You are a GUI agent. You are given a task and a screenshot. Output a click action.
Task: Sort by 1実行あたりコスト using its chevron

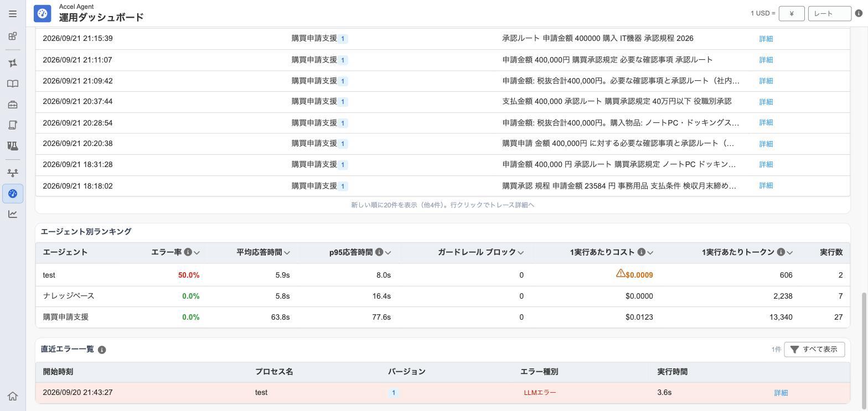pyautogui.click(x=650, y=253)
